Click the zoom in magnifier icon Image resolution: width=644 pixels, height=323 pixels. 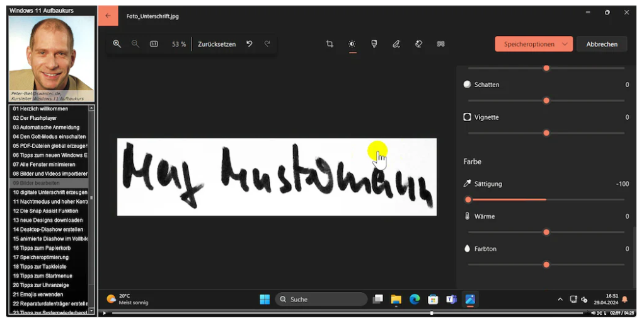click(117, 44)
